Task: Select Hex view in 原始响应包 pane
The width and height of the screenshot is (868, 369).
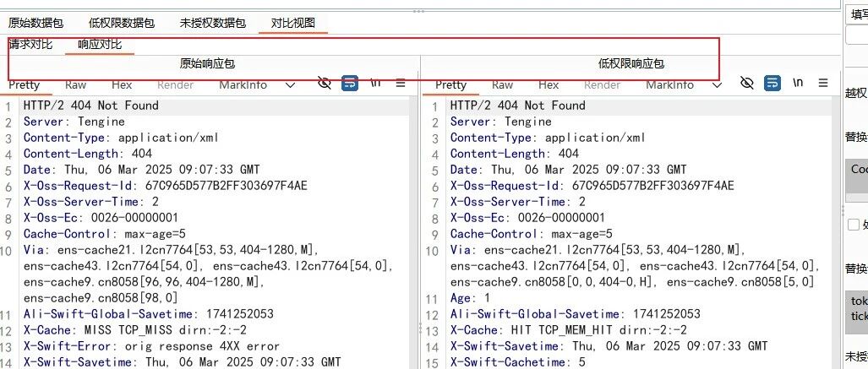Action: [x=122, y=84]
